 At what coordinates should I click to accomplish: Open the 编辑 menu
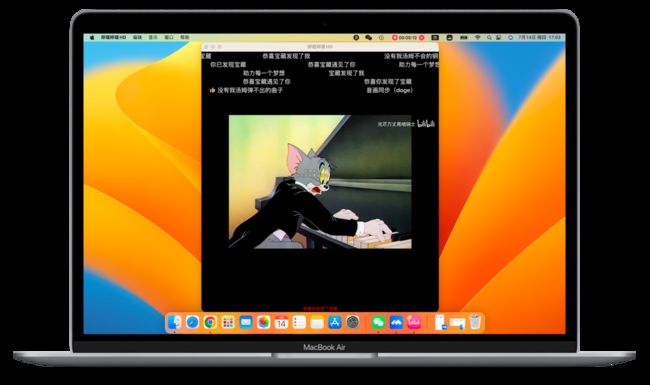[x=137, y=37]
